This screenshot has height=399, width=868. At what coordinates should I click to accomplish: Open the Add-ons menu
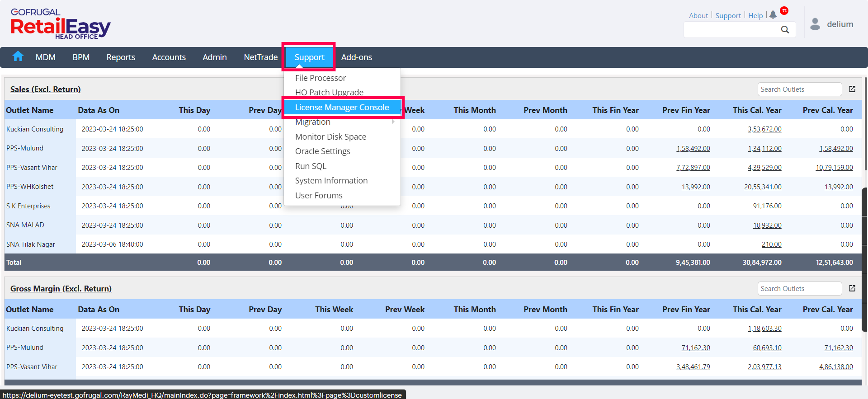point(357,57)
